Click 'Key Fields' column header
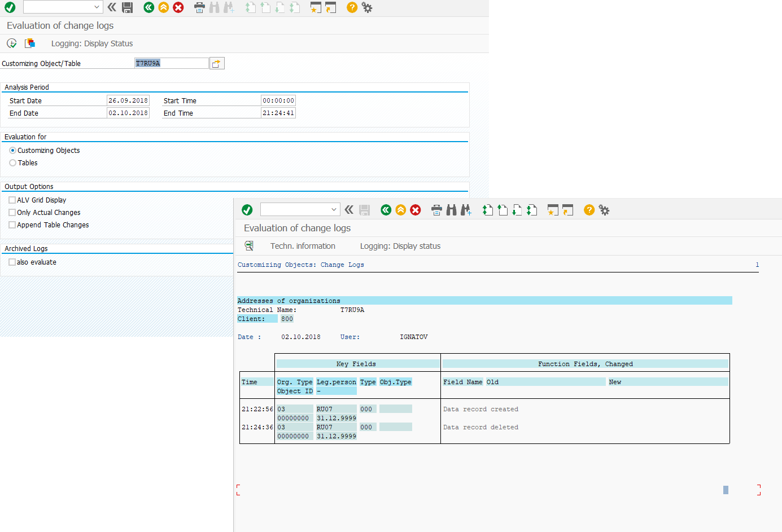782x532 pixels. pyautogui.click(x=357, y=364)
